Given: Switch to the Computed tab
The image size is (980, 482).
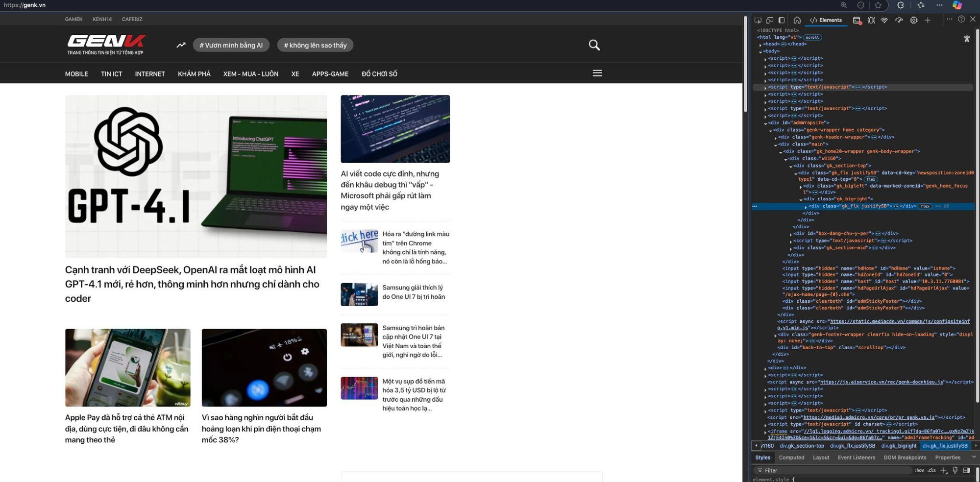Looking at the screenshot, I should point(791,458).
